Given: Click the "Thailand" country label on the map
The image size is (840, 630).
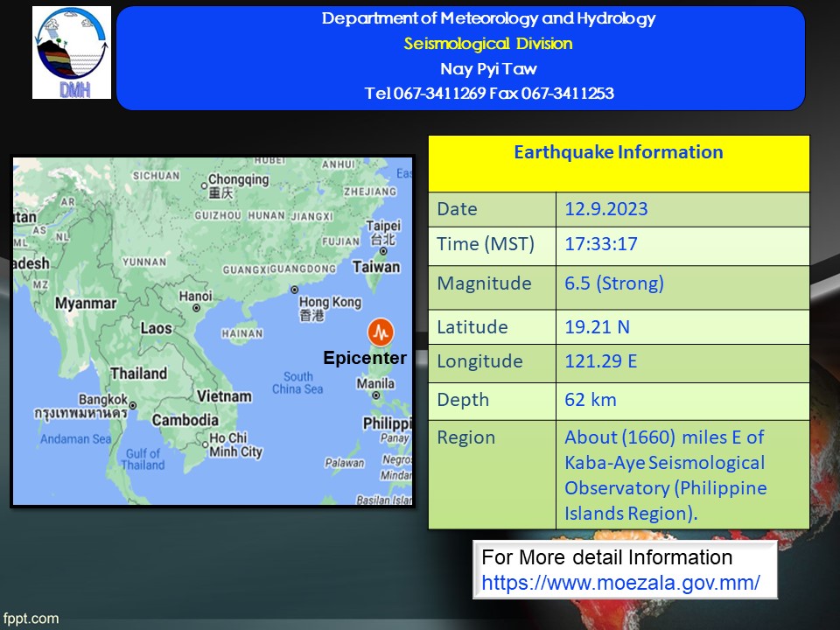Looking at the screenshot, I should [139, 374].
